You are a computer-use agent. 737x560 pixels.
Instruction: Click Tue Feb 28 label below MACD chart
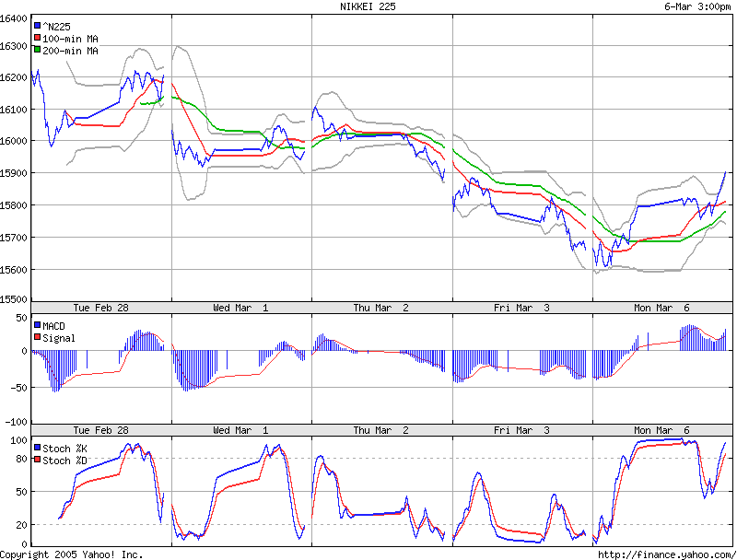[x=100, y=430]
